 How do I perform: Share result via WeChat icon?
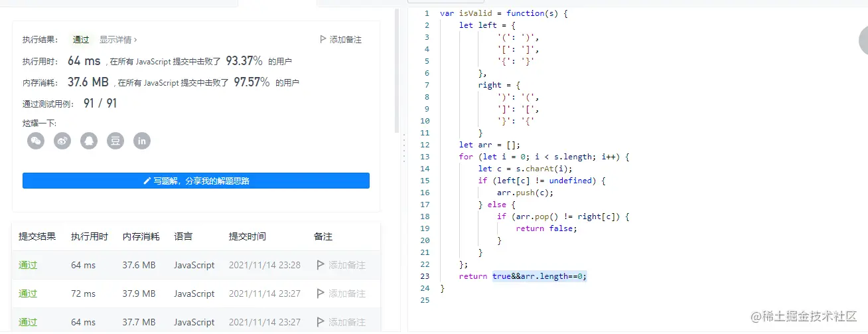(x=36, y=141)
